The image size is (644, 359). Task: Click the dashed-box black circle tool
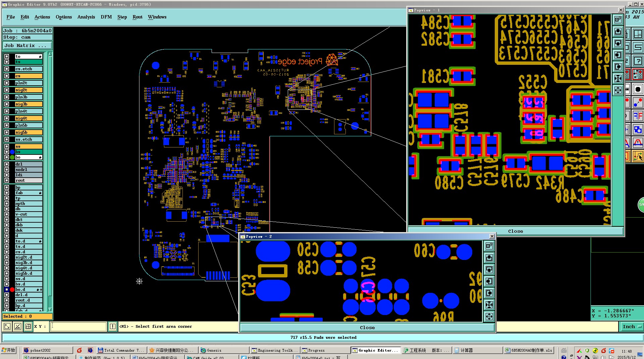pos(638,89)
